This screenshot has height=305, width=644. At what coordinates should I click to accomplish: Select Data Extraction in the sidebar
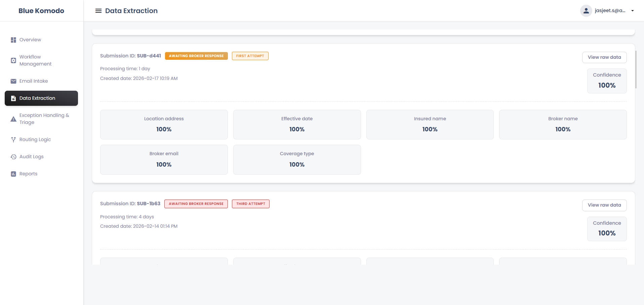[x=41, y=98]
